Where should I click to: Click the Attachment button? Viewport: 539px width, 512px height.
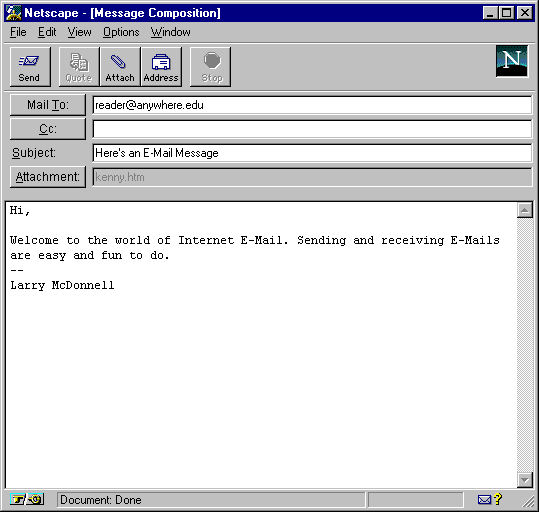pos(48,177)
